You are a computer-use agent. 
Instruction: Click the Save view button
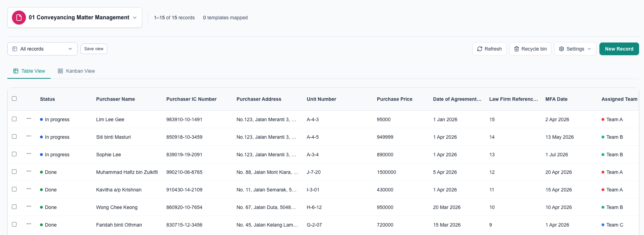[94, 49]
